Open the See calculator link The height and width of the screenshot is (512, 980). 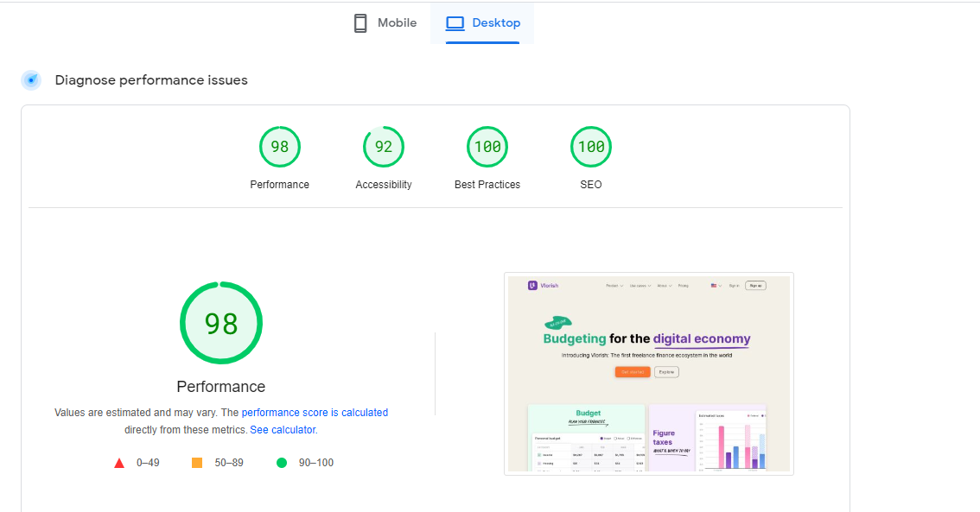pos(282,429)
